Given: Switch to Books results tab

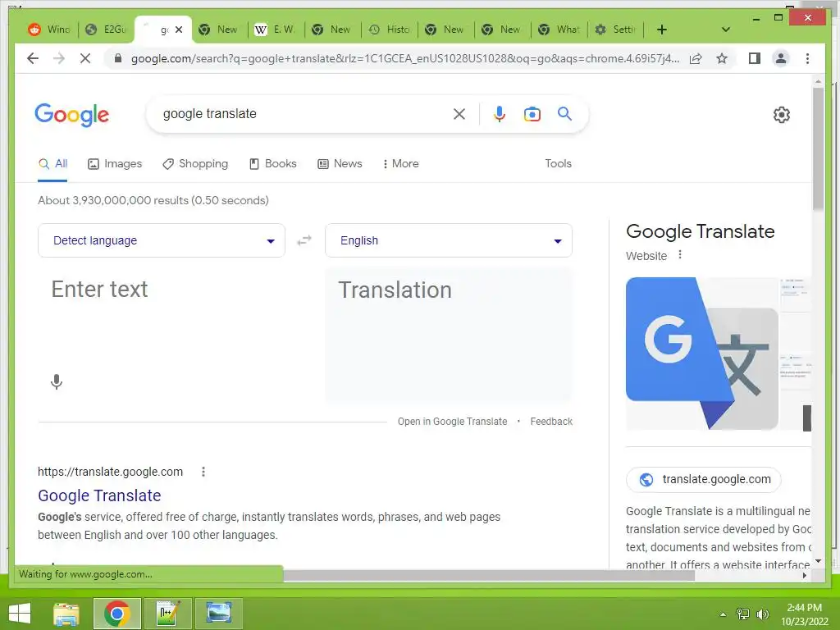Looking at the screenshot, I should click(273, 163).
